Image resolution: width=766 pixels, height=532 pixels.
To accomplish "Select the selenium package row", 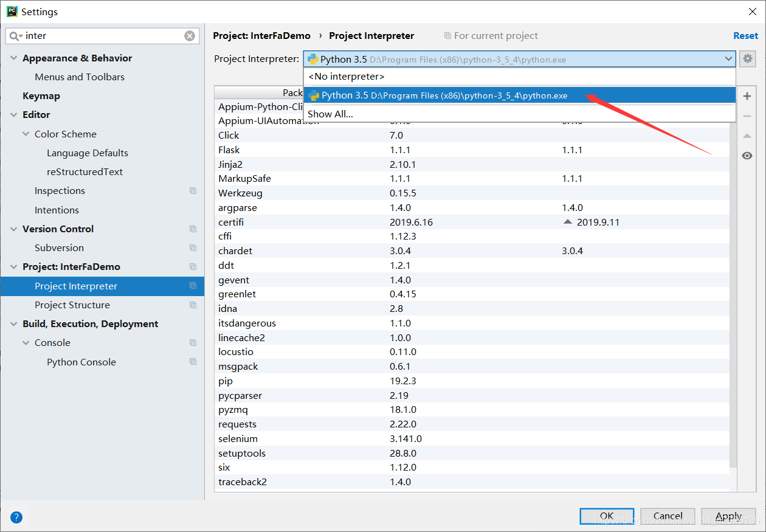I will pos(472,439).
